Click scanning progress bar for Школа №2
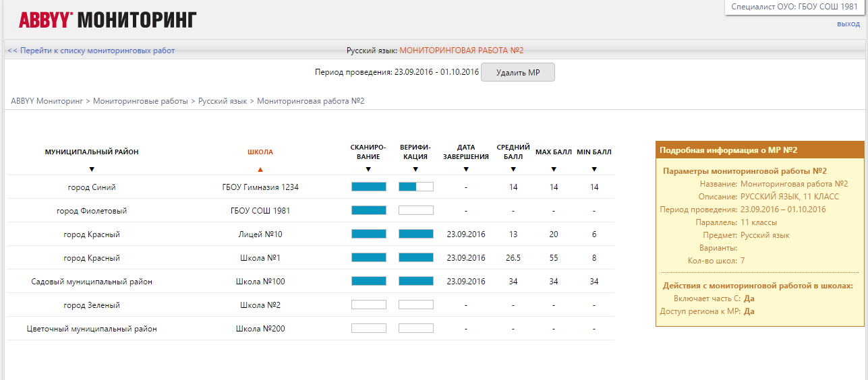Viewport: 868px width, 380px height. (x=368, y=305)
